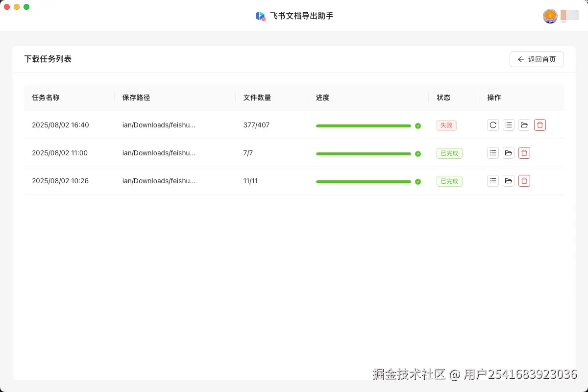Screen dimensions: 588x392
Task: Open the save folder for the 11:00 task
Action: 508,153
